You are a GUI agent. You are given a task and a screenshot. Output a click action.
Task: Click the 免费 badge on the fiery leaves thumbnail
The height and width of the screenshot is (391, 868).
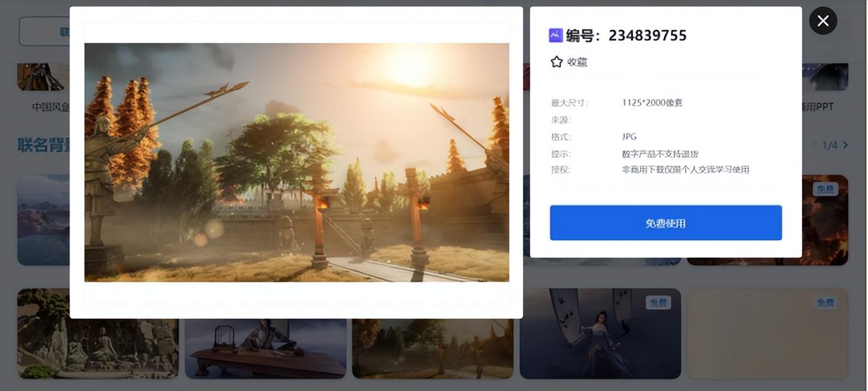pos(825,189)
